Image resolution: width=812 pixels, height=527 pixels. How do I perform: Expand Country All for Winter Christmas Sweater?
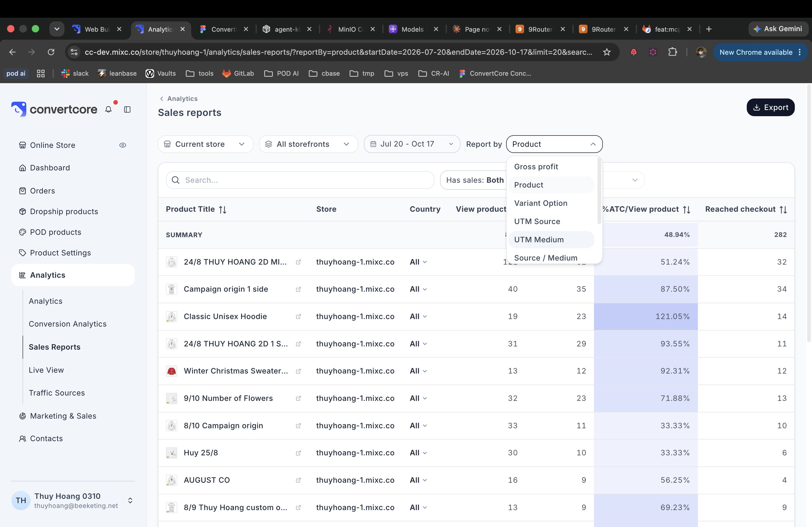pos(418,371)
